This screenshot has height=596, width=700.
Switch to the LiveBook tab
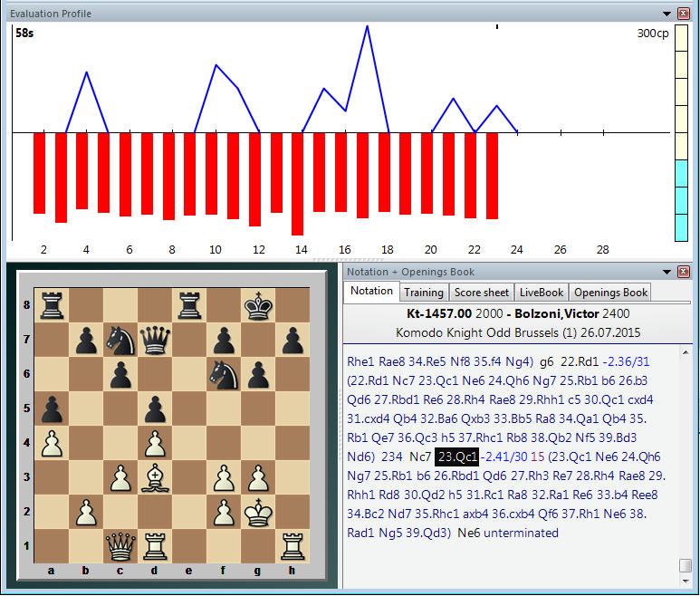(542, 292)
